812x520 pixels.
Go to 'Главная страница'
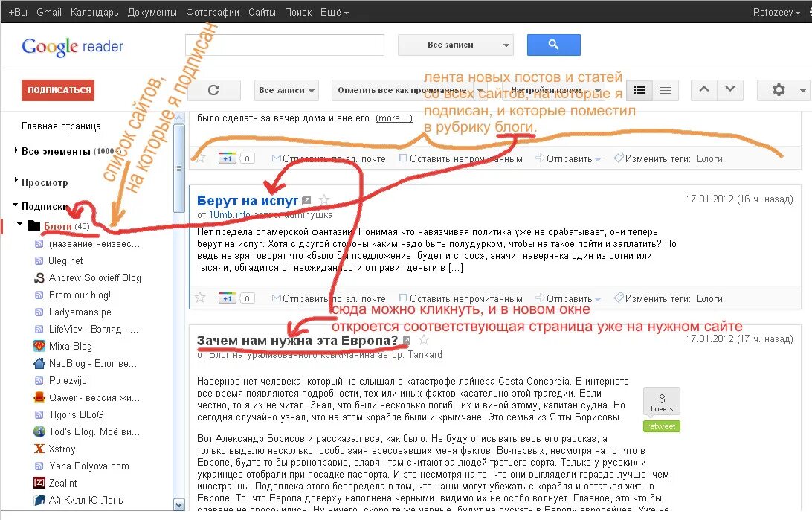tap(61, 126)
